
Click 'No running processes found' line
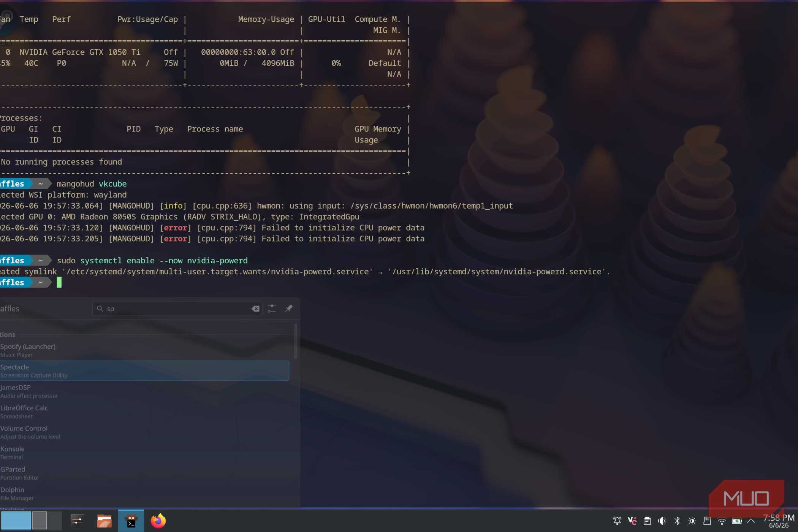coord(62,162)
